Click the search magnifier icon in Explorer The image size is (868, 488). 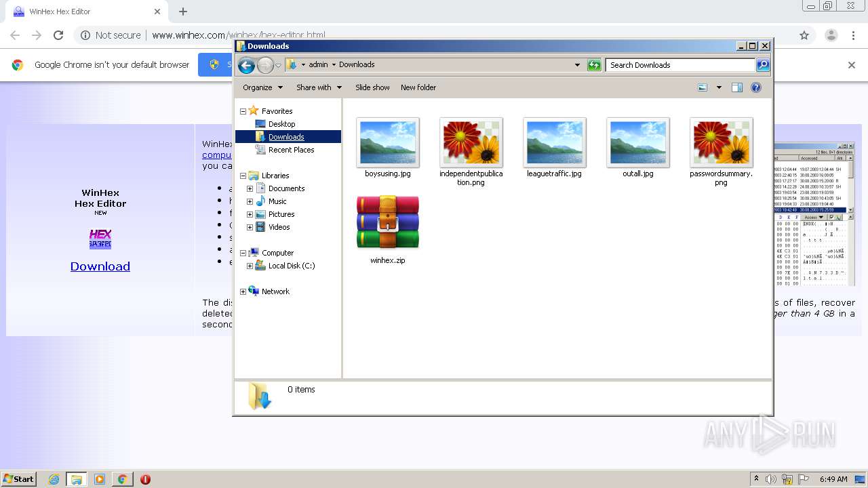pos(763,65)
